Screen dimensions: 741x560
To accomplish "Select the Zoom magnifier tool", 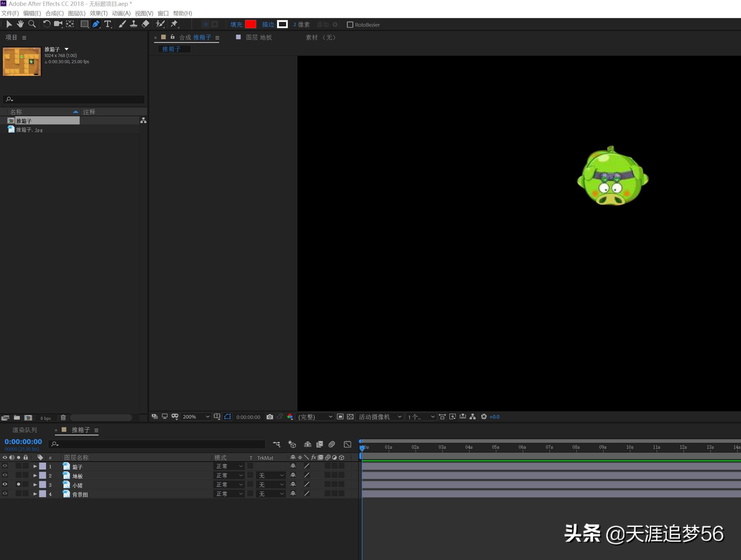I will (32, 24).
